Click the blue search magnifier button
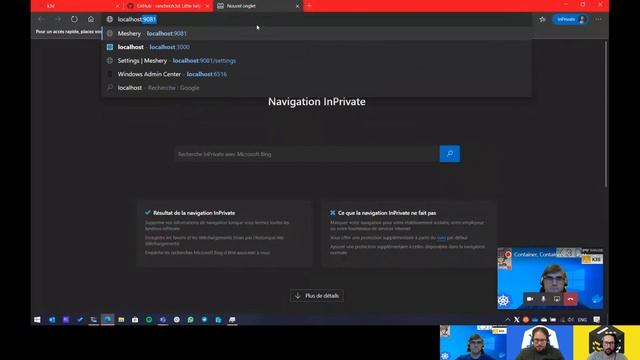Viewport: 640px width, 360px height. 450,154
